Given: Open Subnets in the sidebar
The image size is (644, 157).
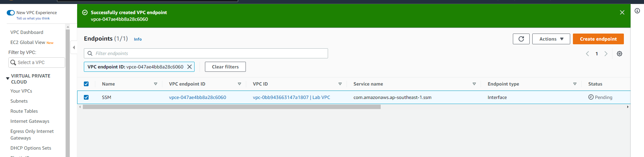Looking at the screenshot, I should pos(19,101).
